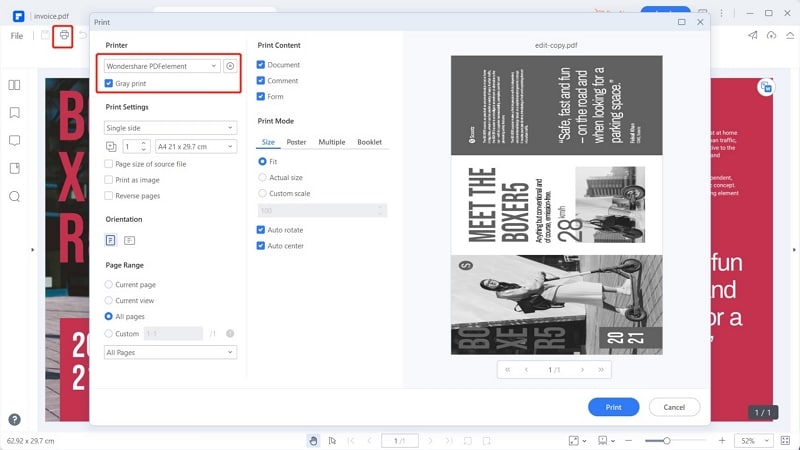This screenshot has height=450, width=800.
Task: Click the page number field in status bar
Action: click(399, 440)
